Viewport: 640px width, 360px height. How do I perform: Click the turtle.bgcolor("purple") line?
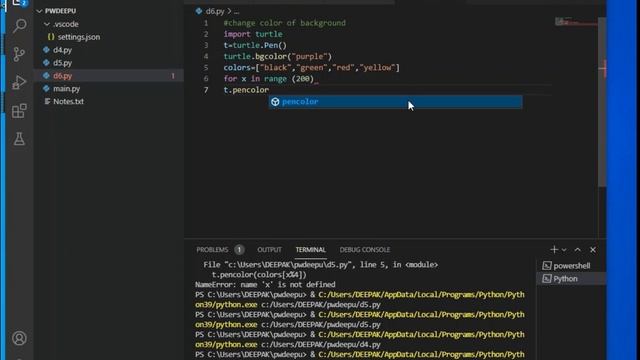coord(278,56)
